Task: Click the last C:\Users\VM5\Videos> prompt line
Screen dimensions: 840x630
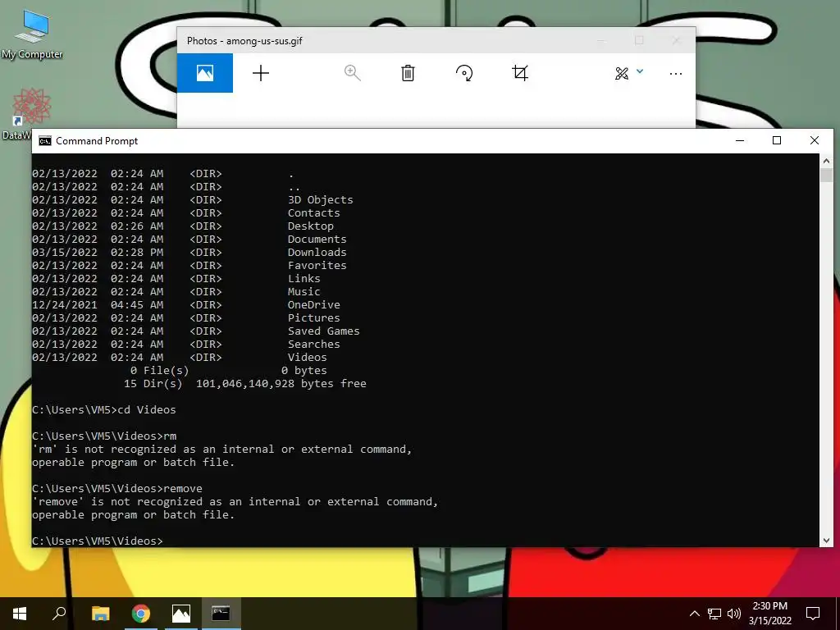Action: click(98, 541)
